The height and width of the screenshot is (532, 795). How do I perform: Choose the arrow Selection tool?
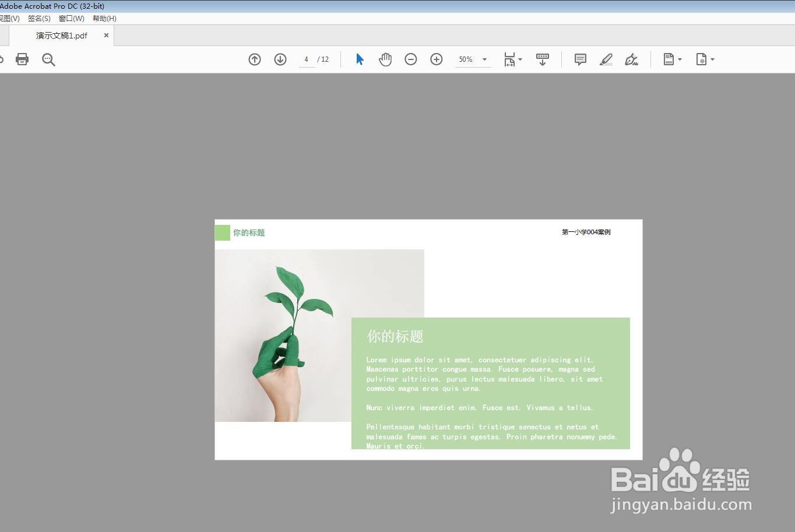click(x=360, y=59)
